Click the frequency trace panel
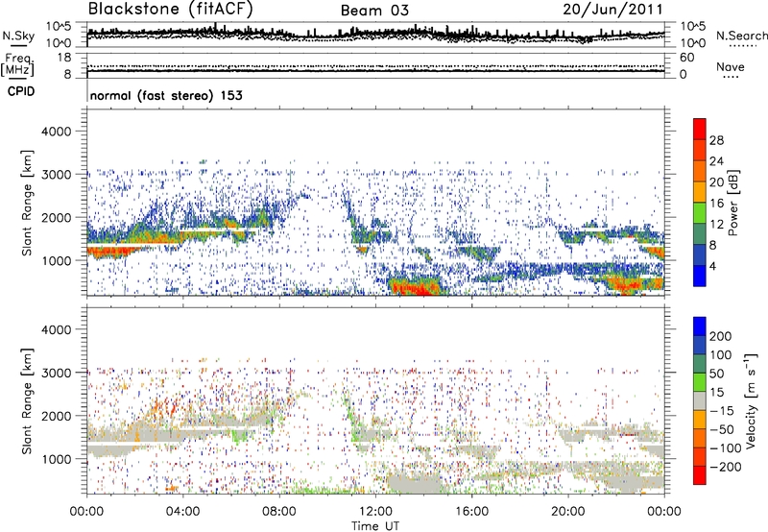This screenshot has width=768, height=532. (x=375, y=65)
